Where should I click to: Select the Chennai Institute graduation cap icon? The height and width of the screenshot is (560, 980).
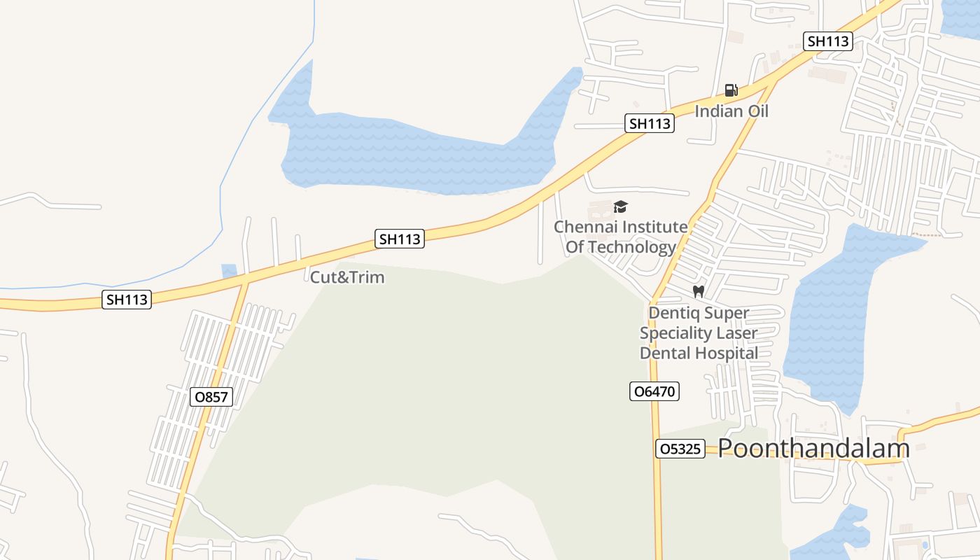[620, 206]
